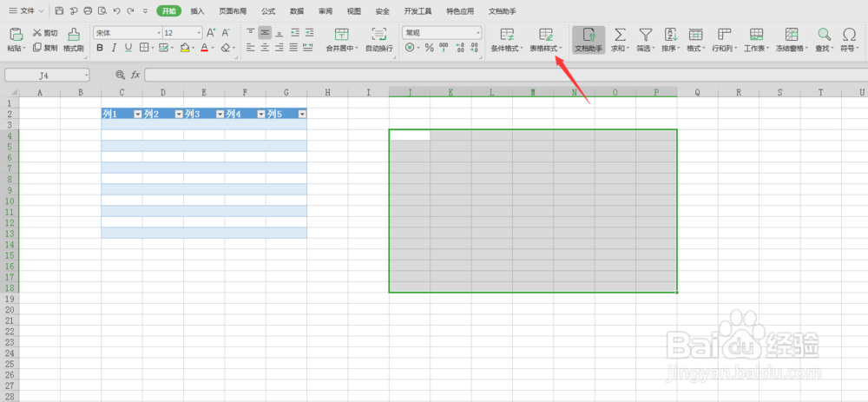Click the Freeze Panes (冻结窗格) button
This screenshot has width=868, height=402.
[x=792, y=40]
